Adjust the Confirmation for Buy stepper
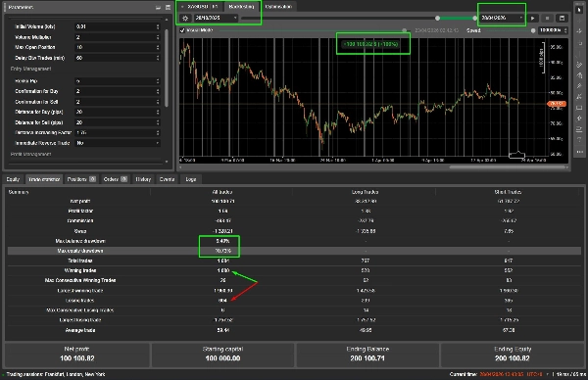588x380 pixels. click(158, 91)
